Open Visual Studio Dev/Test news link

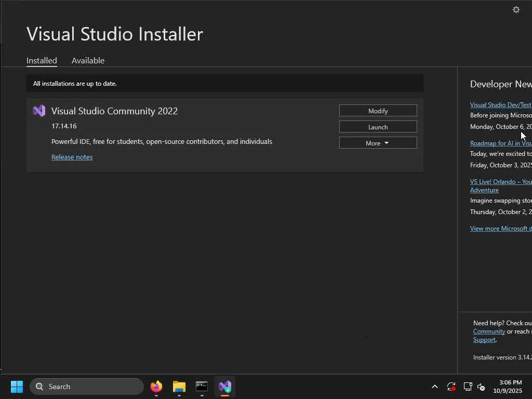pos(501,105)
